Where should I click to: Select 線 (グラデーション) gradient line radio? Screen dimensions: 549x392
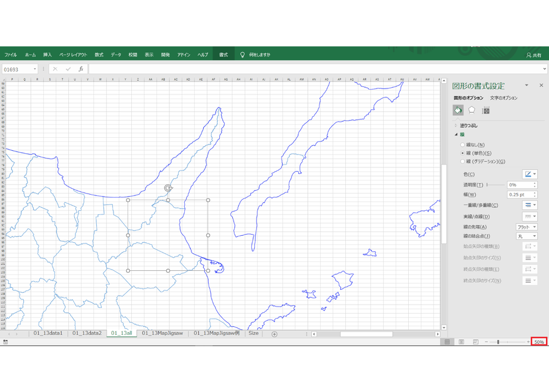[x=462, y=162]
